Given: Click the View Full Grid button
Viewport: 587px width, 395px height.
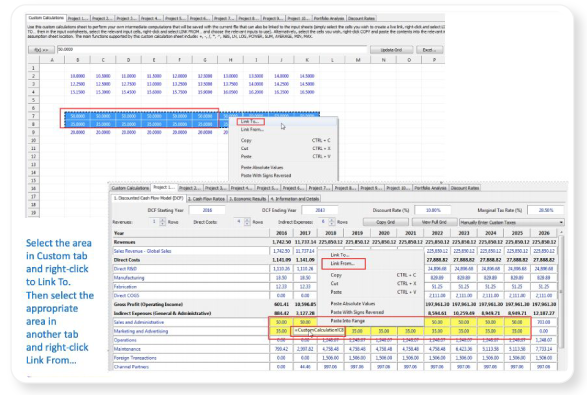Looking at the screenshot, I should [x=434, y=222].
